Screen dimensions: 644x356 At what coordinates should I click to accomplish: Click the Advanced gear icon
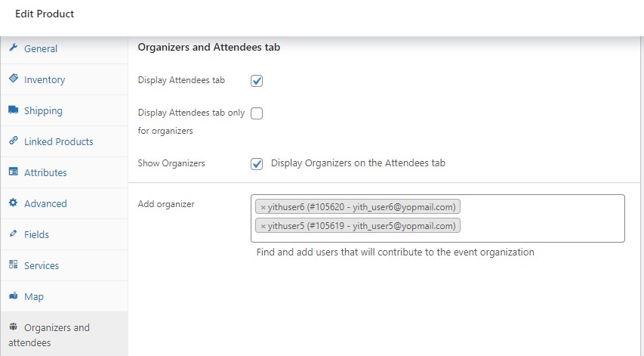point(13,203)
